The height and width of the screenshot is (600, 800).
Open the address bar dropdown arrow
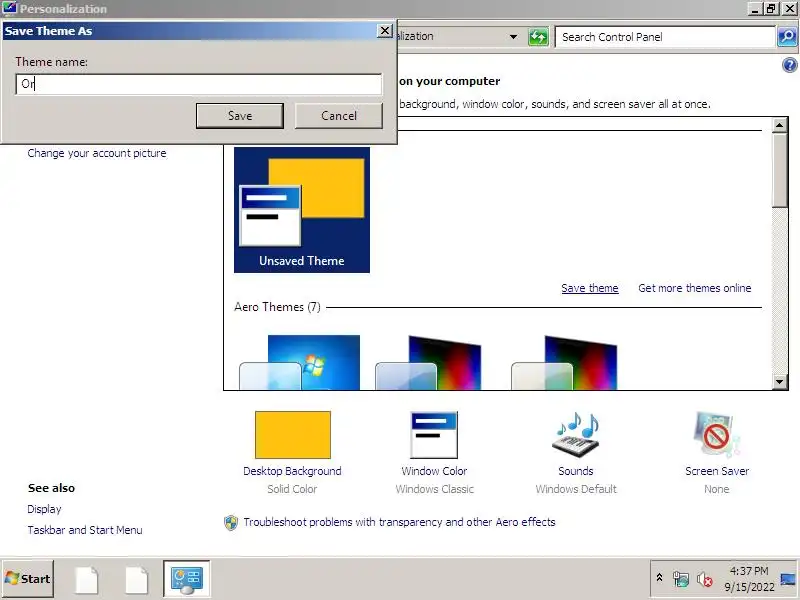point(513,37)
